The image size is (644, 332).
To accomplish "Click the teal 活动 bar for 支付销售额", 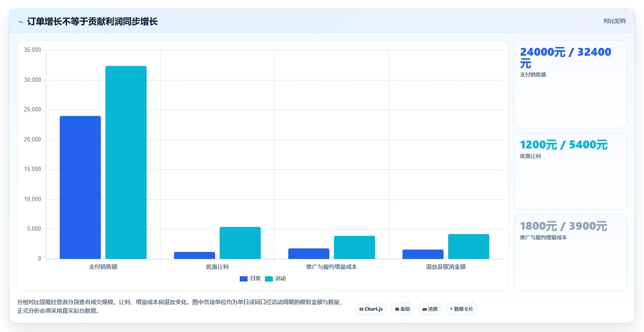I will pos(126,162).
